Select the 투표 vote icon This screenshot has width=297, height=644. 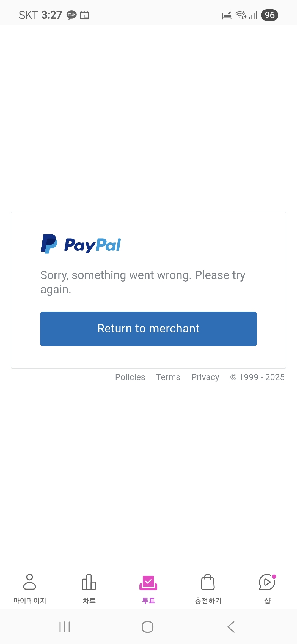tap(148, 583)
